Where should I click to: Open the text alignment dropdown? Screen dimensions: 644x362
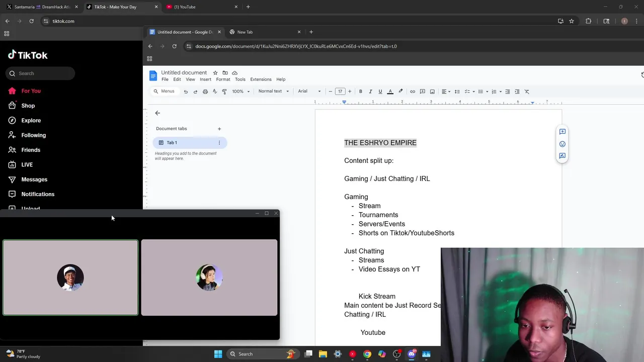446,92
